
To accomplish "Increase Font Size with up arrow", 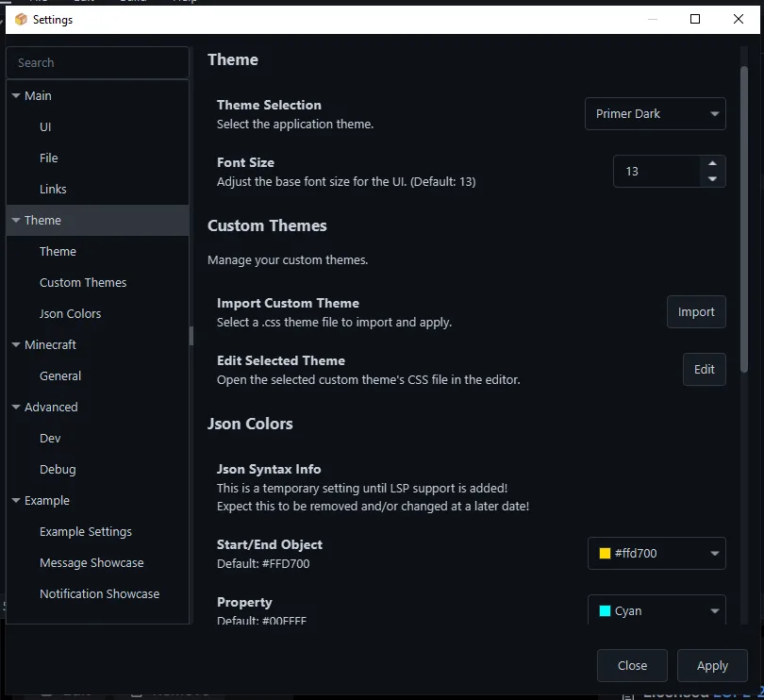I will click(713, 163).
